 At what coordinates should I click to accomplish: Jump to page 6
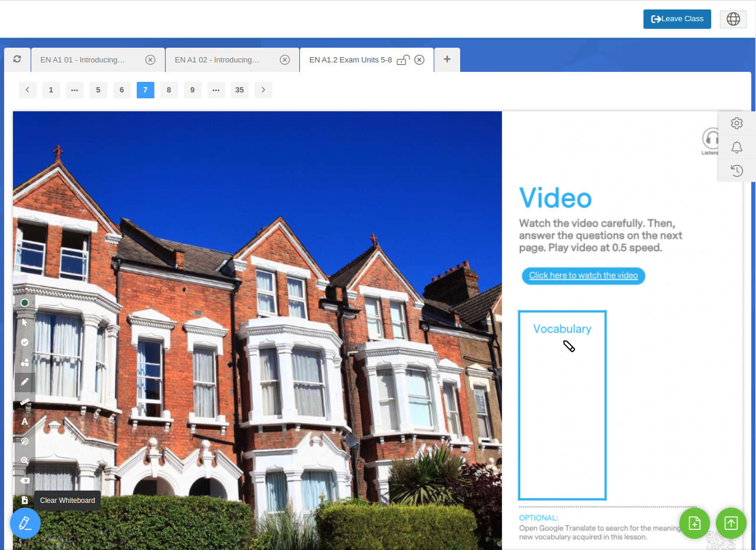122,90
